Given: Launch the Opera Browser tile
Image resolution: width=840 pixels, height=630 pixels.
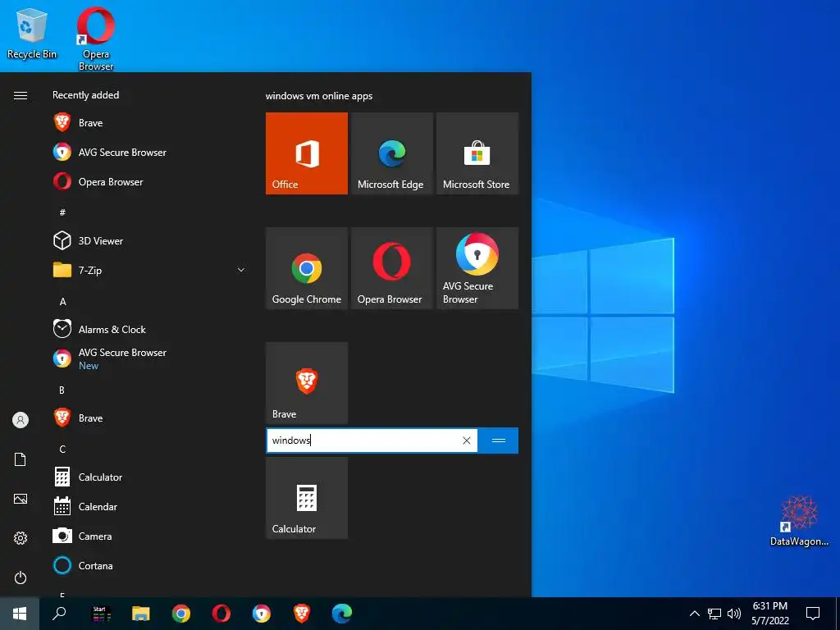Looking at the screenshot, I should tap(391, 268).
